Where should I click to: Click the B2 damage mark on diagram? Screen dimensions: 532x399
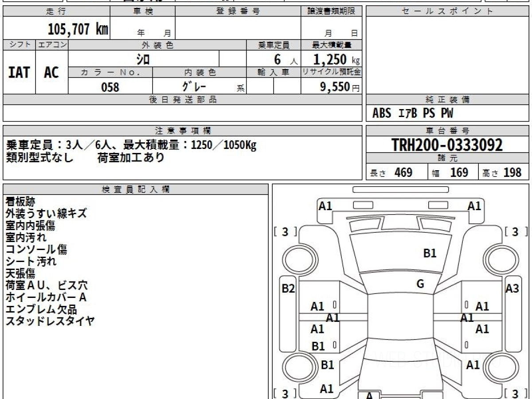(288, 289)
